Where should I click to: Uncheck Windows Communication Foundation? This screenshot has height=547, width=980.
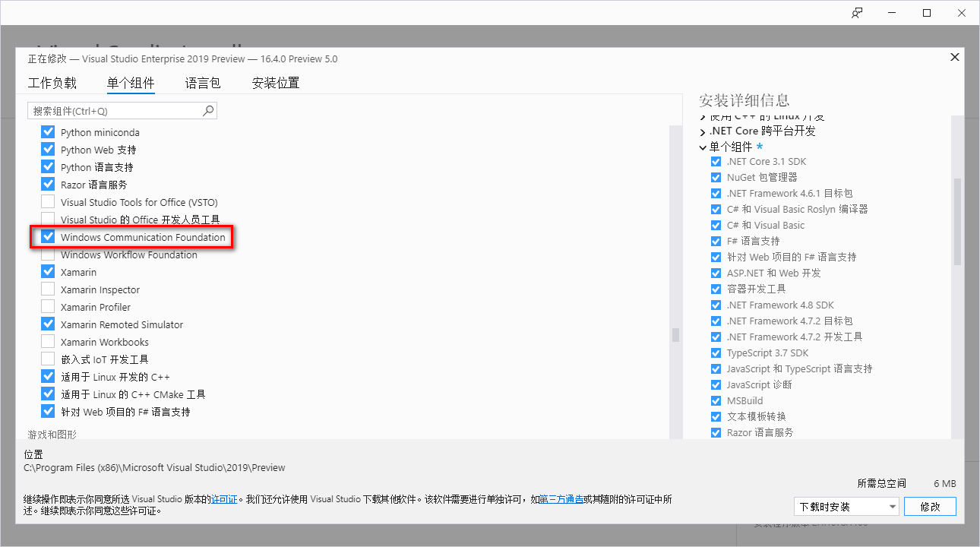coord(48,237)
